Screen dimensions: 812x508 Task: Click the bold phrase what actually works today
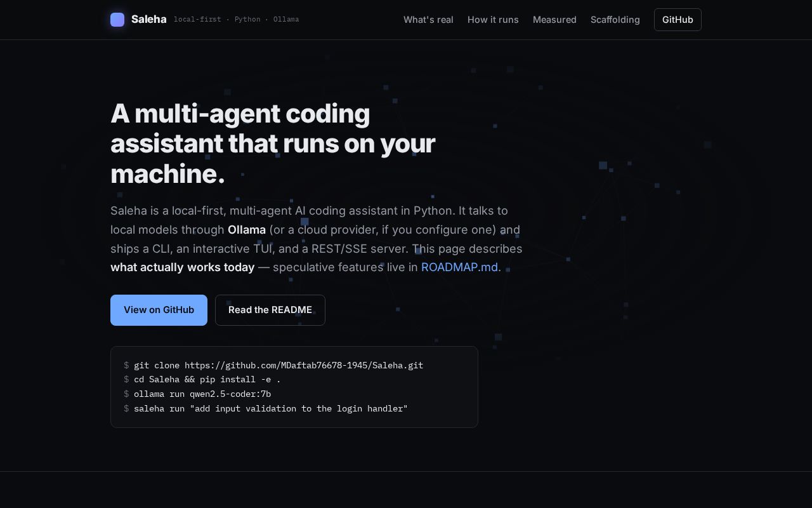[x=183, y=267]
